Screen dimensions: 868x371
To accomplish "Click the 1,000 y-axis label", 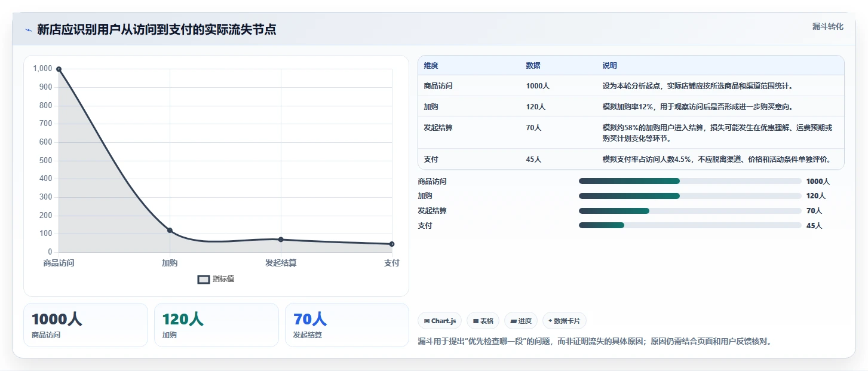I will pos(42,69).
